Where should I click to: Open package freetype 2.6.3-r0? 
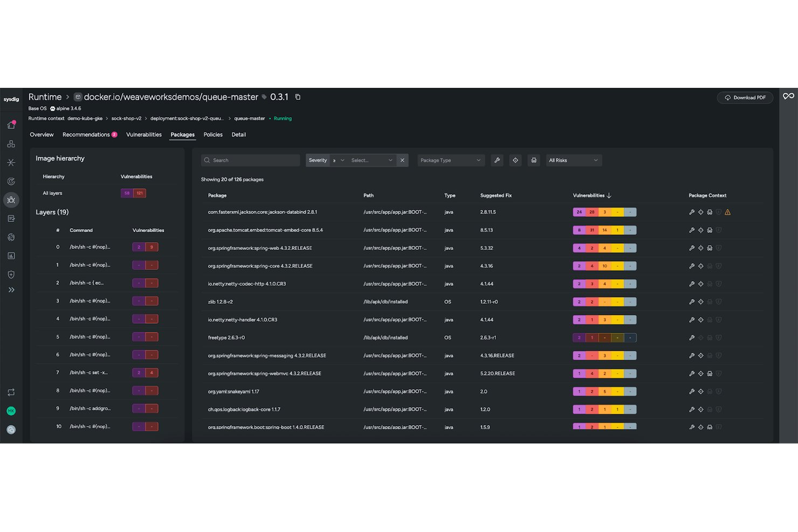point(226,338)
